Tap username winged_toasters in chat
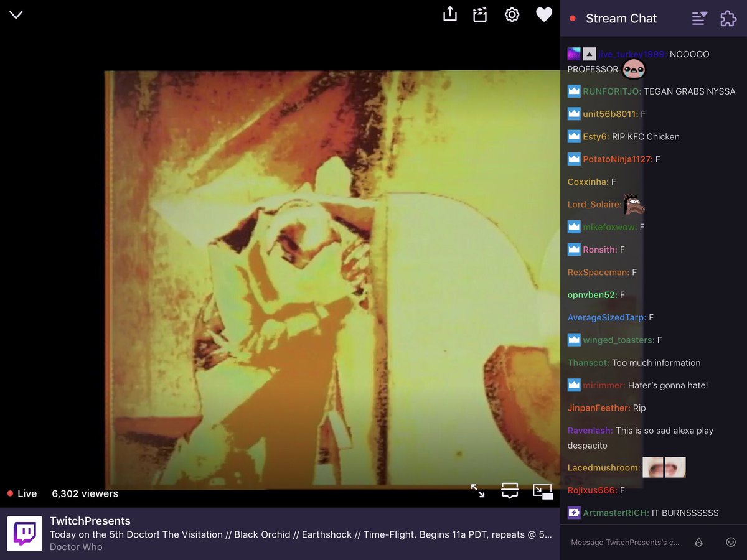The width and height of the screenshot is (747, 560). [618, 340]
